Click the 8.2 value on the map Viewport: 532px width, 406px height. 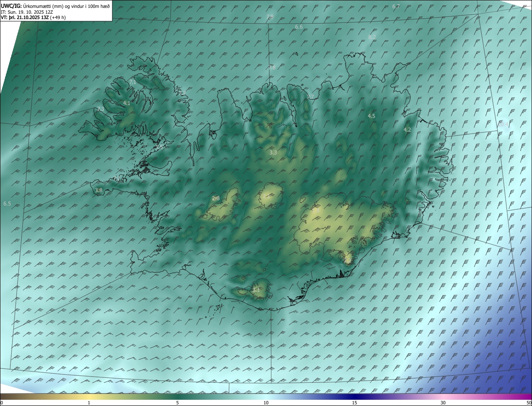pyautogui.click(x=372, y=37)
